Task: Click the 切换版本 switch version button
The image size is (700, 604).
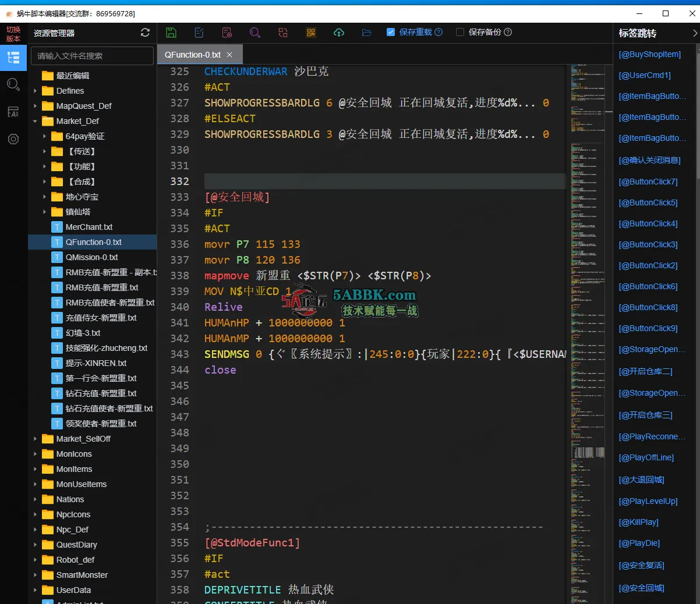Action: pos(13,34)
